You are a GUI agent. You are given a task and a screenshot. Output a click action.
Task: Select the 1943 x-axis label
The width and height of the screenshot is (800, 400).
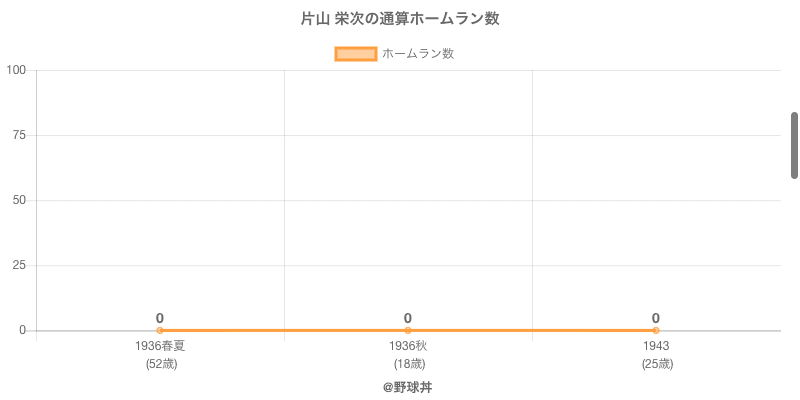coord(656,346)
